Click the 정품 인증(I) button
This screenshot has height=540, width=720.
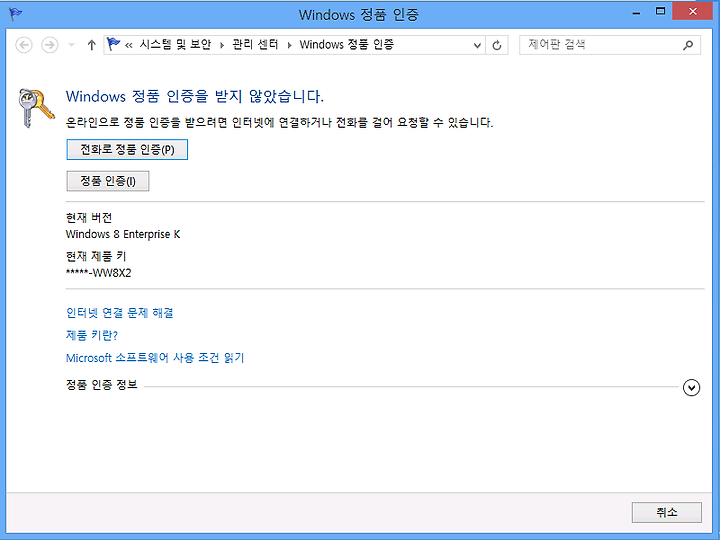(x=108, y=181)
